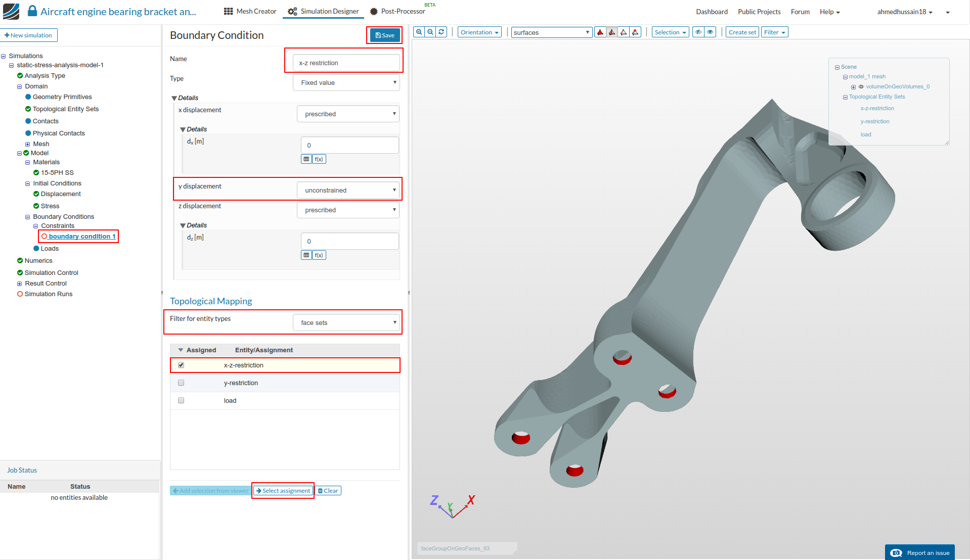The height and width of the screenshot is (560, 970).
Task: Open the x displacement dropdown
Action: click(x=348, y=114)
